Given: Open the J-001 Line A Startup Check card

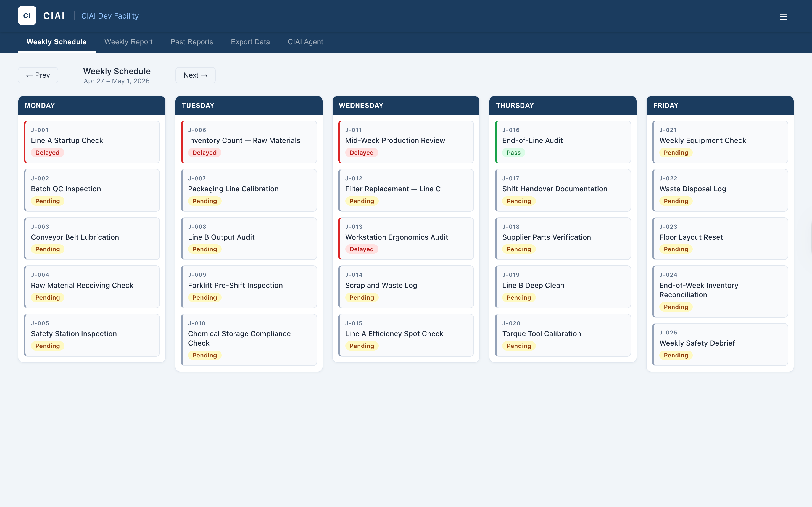Looking at the screenshot, I should [x=92, y=142].
